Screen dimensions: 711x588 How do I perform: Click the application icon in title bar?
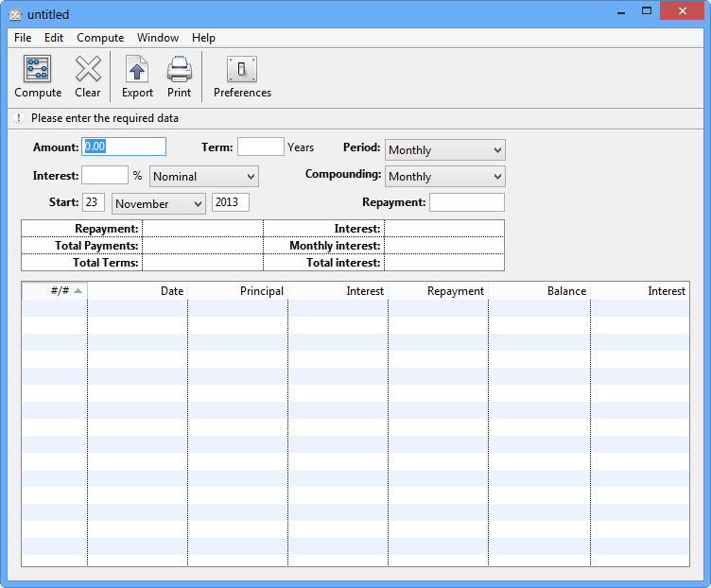tap(14, 14)
